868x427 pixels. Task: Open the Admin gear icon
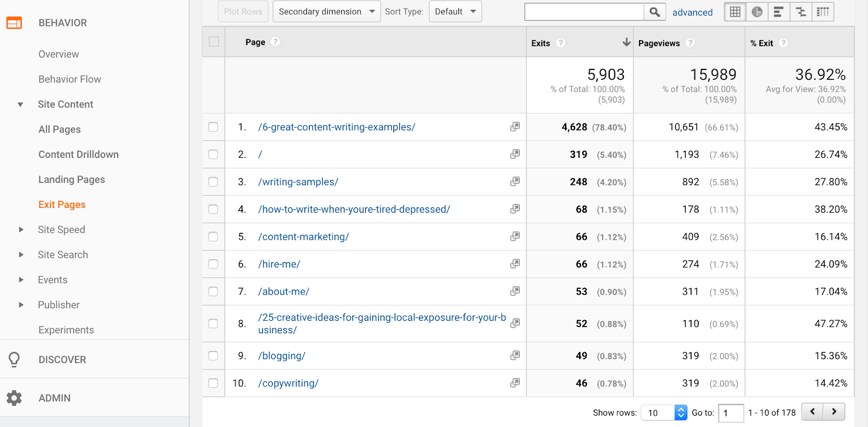point(14,398)
